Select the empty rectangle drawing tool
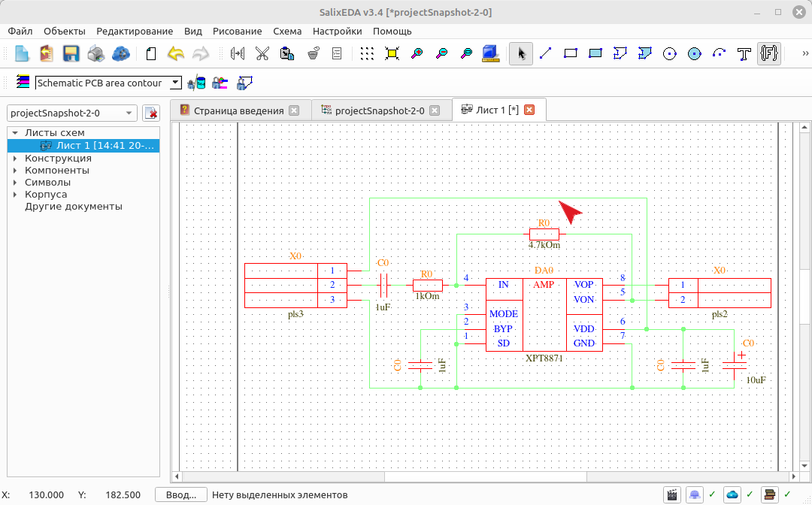The image size is (812, 505). pyautogui.click(x=570, y=53)
